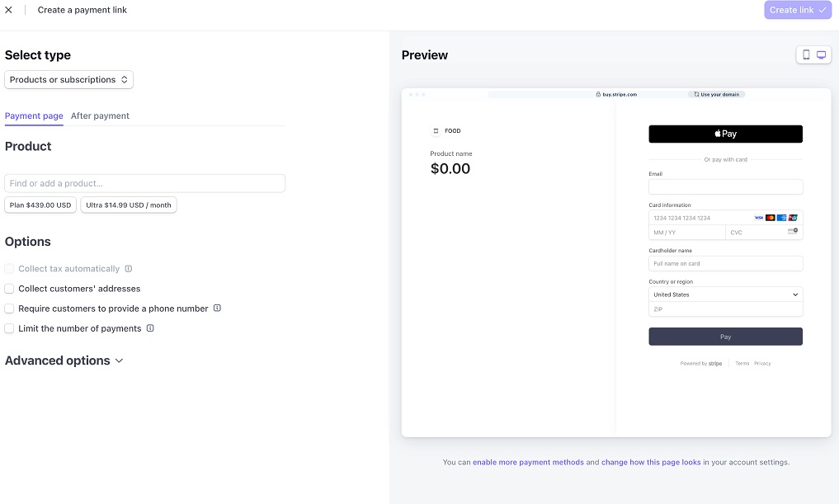This screenshot has height=504, width=839.
Task: Click info icon beside Collect tax automatically
Action: [129, 269]
